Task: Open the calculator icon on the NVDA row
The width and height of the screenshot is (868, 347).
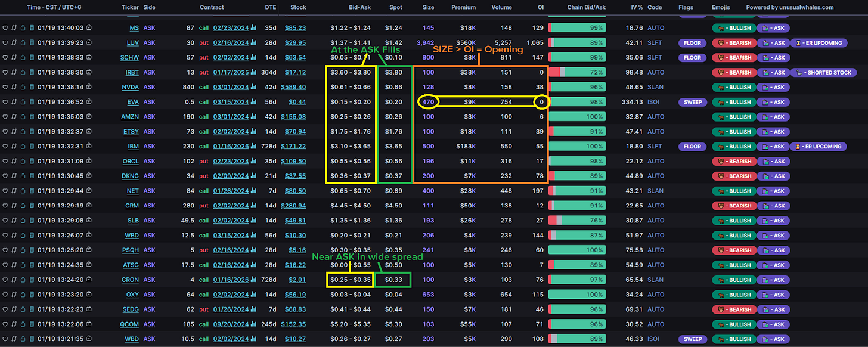Action: tap(31, 87)
